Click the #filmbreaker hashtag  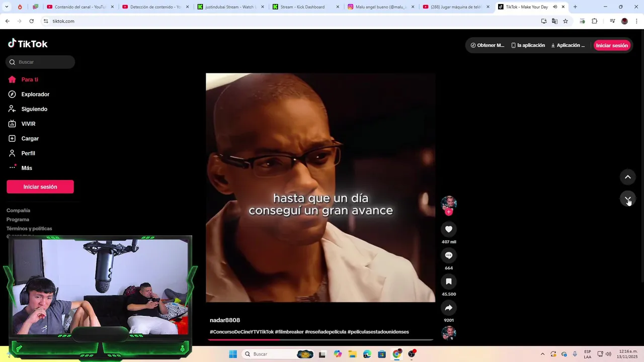[289, 332]
